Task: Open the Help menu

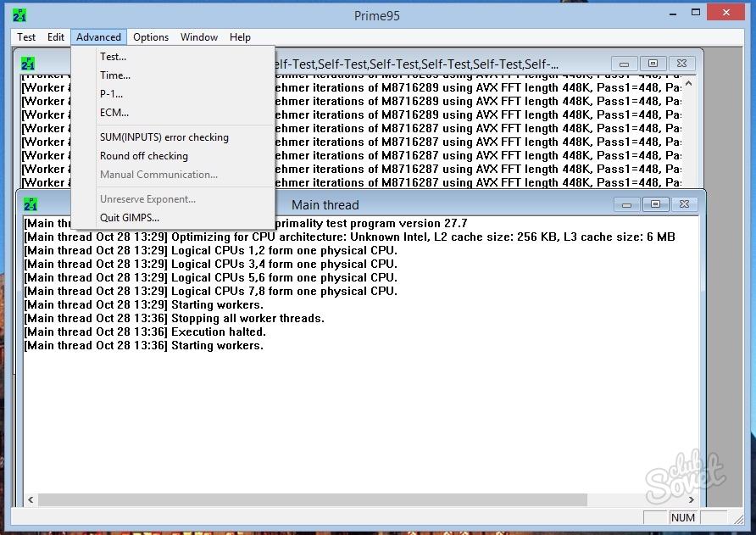Action: tap(240, 37)
